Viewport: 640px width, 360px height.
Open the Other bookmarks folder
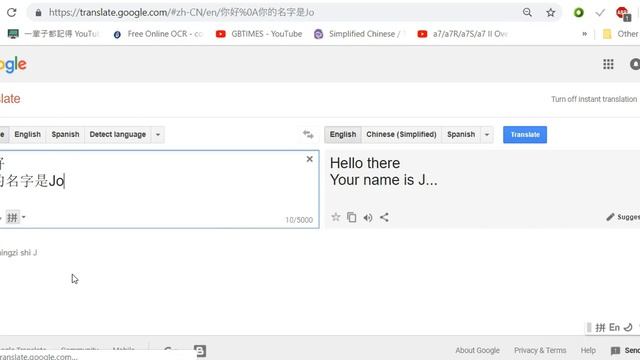[620, 34]
